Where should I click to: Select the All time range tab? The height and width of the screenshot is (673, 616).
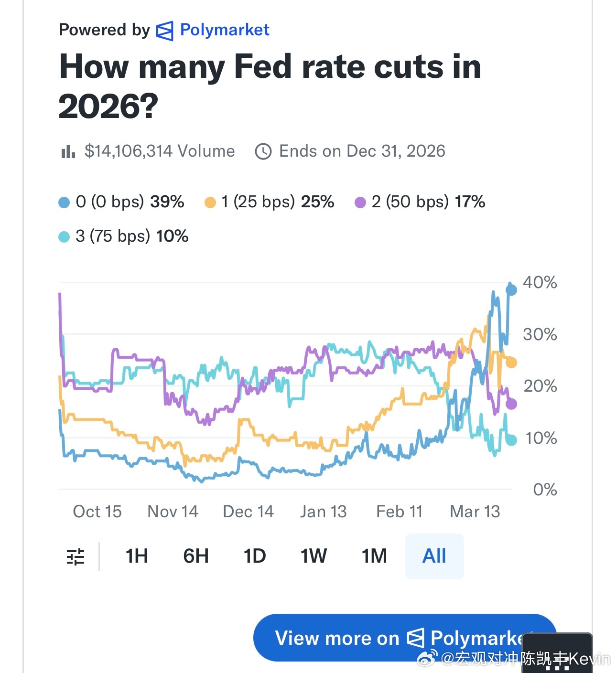click(434, 556)
